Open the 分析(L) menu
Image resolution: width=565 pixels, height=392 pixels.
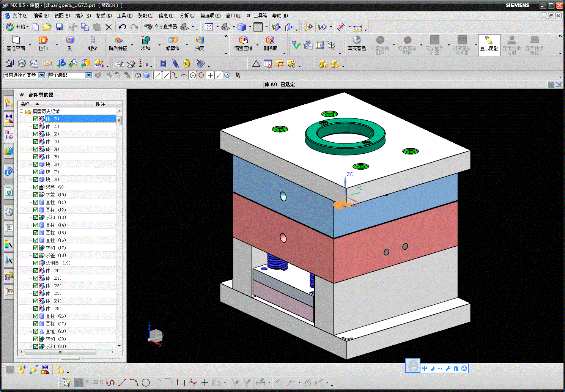tap(187, 16)
